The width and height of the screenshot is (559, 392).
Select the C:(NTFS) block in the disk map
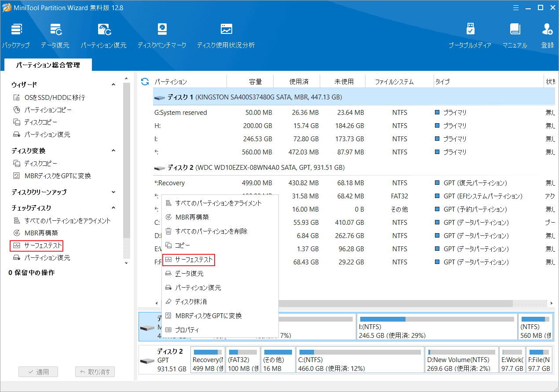tap(360, 359)
